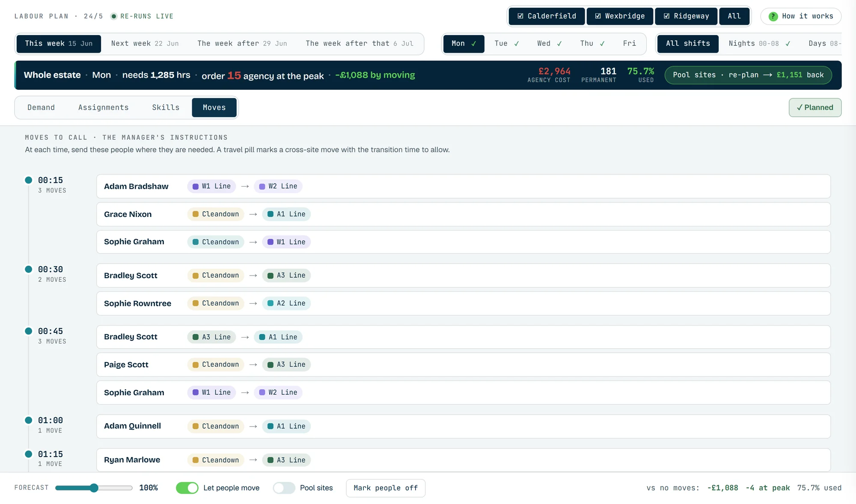
Task: Toggle the Calderfield site checkbox
Action: click(x=547, y=16)
